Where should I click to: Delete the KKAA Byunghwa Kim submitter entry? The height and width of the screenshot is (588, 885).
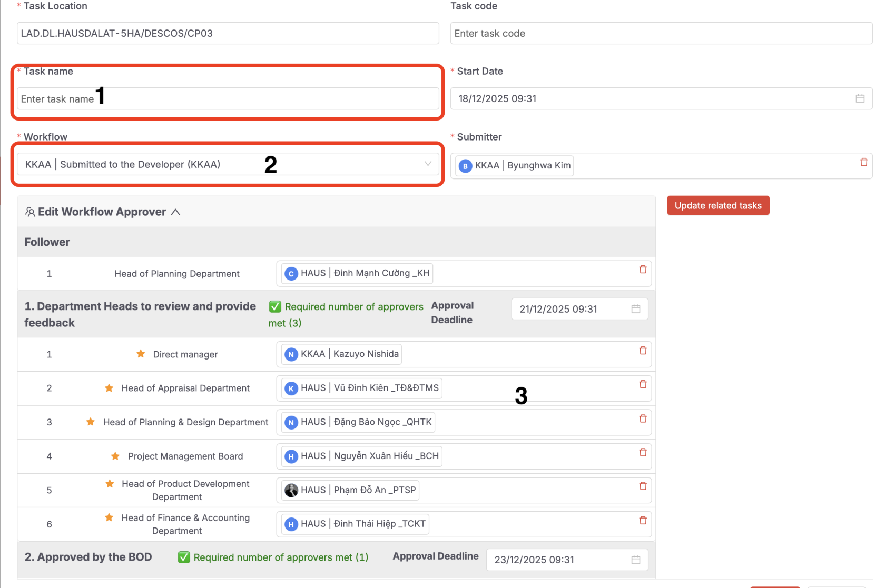(x=863, y=162)
